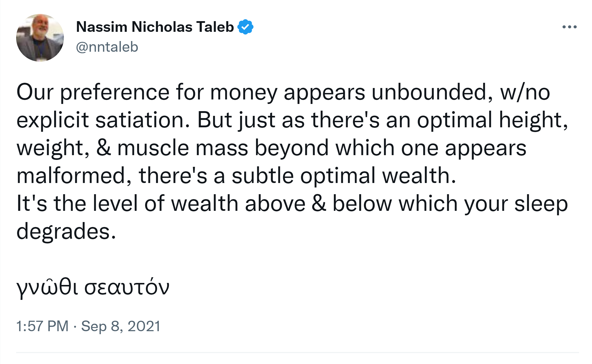Click the display name Nassim Nicholas Taleb
The image size is (592, 364).
(x=155, y=27)
